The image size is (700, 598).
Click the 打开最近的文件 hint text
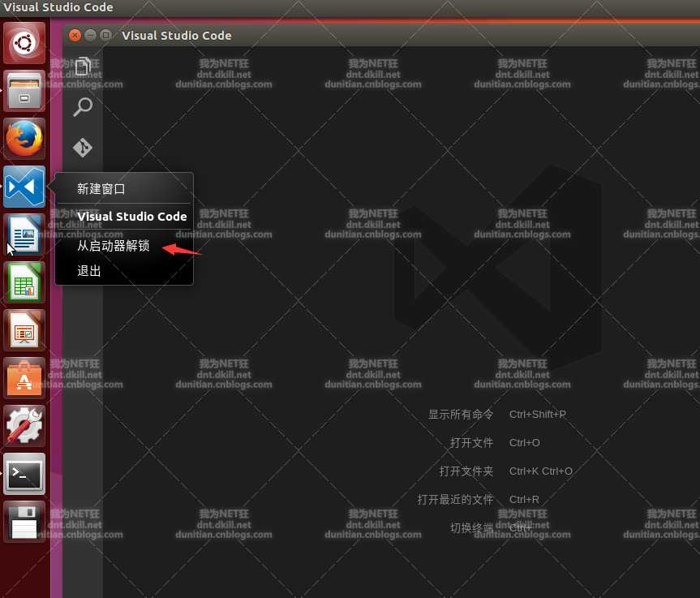coord(455,499)
